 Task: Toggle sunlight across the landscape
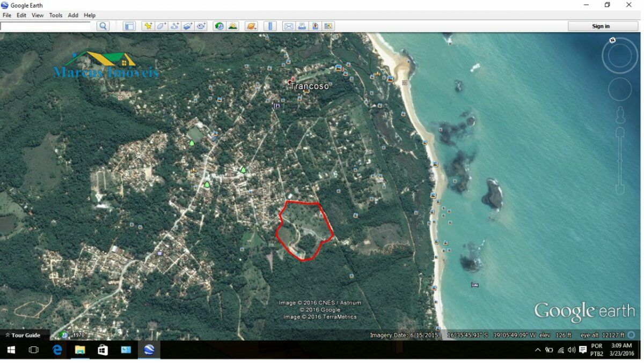[x=232, y=26]
